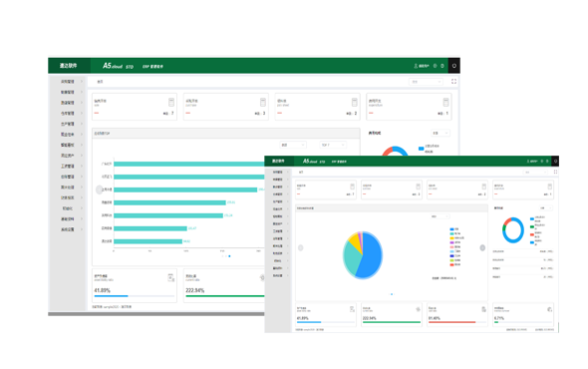Click the power icon in the pie-chart window header
The image size is (588, 369).
tap(556, 161)
